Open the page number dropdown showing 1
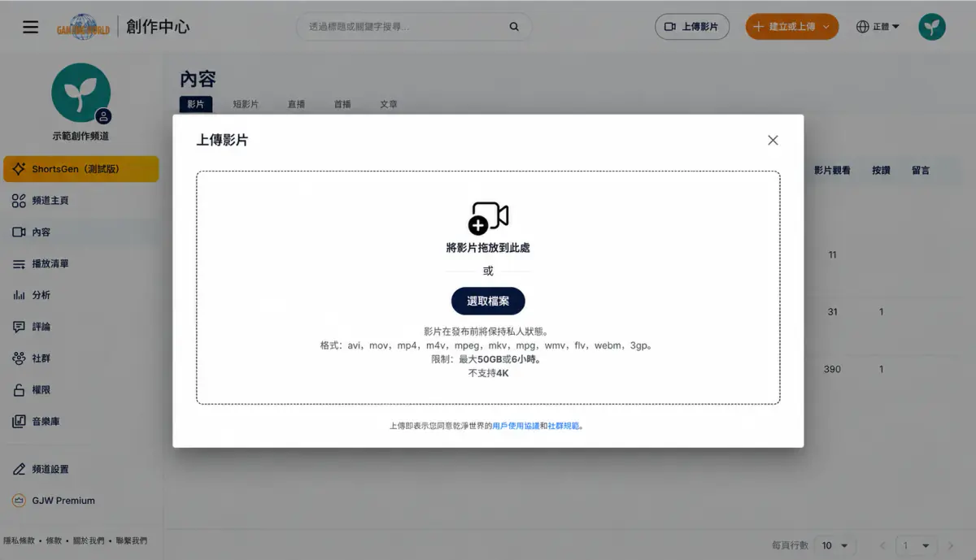 [x=917, y=545]
